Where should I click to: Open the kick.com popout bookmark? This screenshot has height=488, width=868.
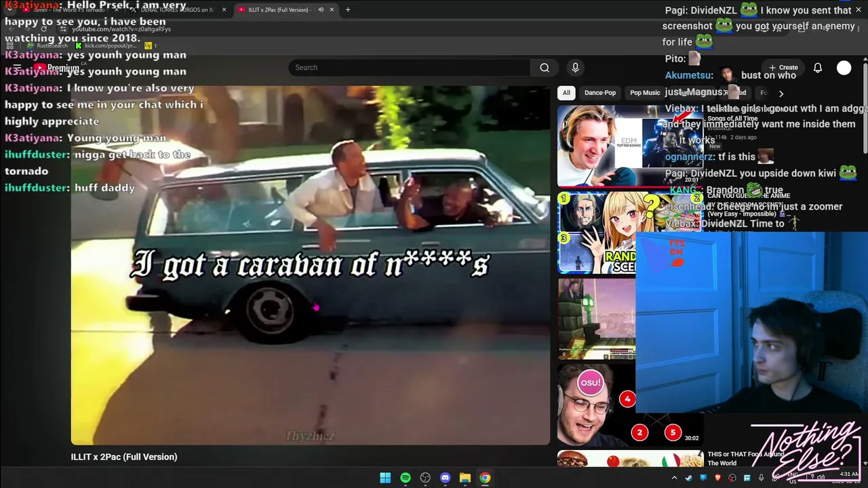106,45
